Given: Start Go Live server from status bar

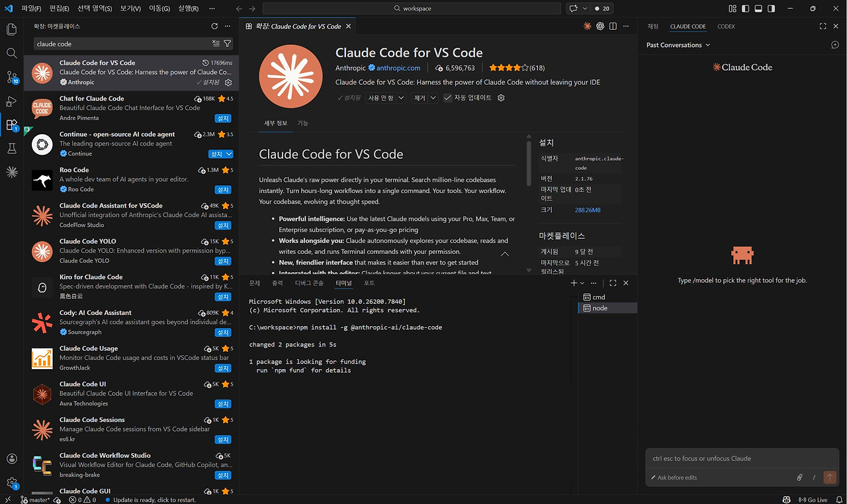Looking at the screenshot, I should 813,499.
